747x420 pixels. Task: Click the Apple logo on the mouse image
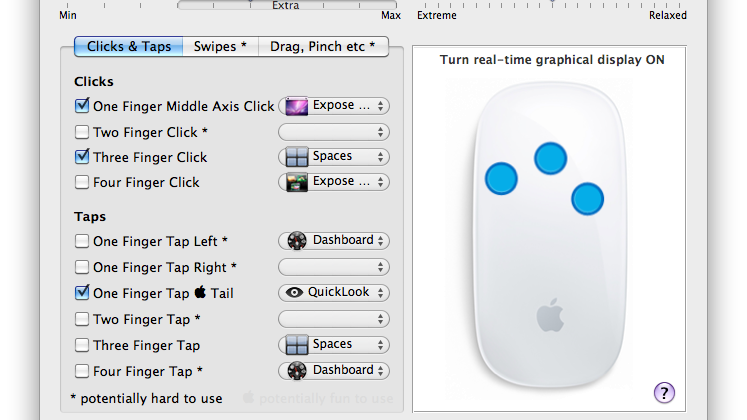(x=549, y=316)
